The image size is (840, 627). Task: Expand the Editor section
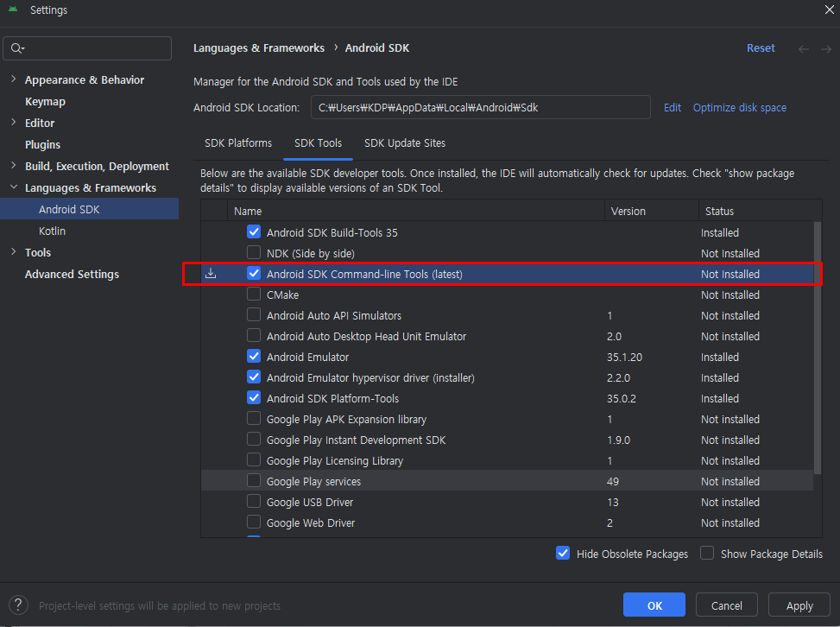click(14, 123)
